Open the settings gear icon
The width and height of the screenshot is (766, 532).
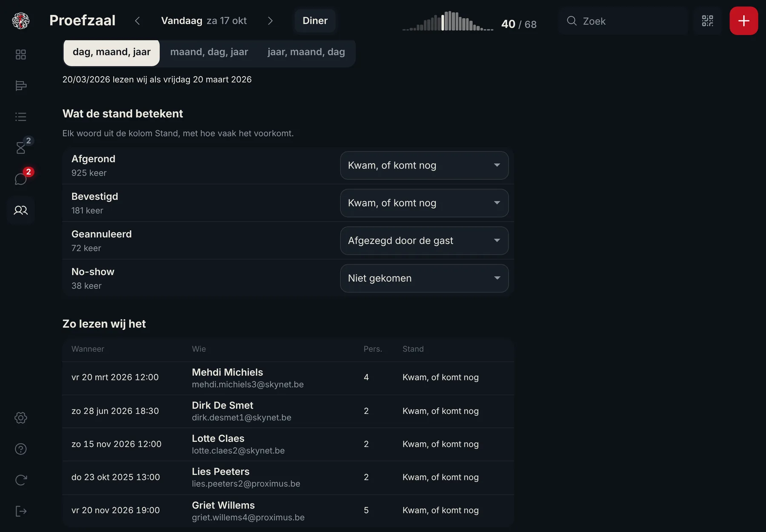pos(20,418)
